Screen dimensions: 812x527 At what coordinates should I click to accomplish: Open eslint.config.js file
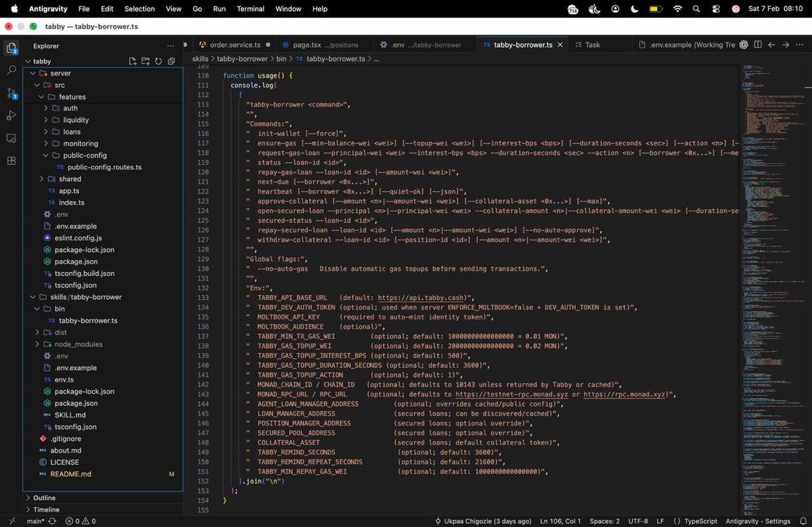(78, 238)
